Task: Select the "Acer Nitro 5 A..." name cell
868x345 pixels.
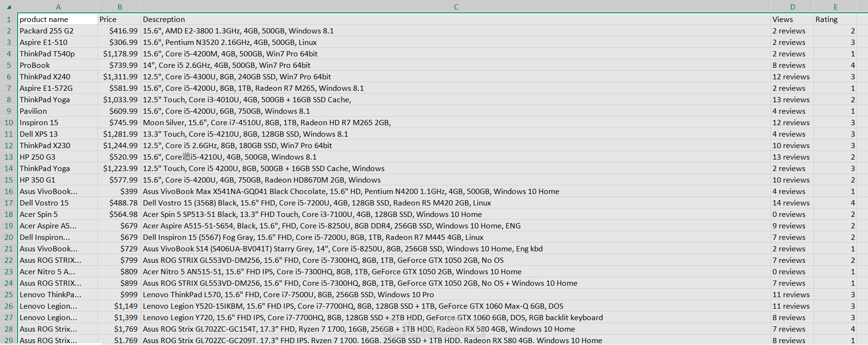Action: (58, 271)
